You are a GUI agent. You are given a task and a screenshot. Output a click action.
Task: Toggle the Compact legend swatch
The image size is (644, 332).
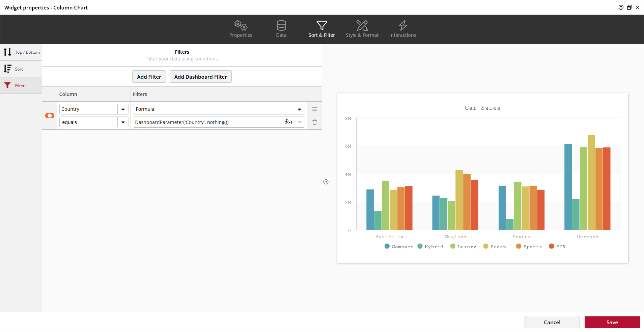[x=387, y=246]
